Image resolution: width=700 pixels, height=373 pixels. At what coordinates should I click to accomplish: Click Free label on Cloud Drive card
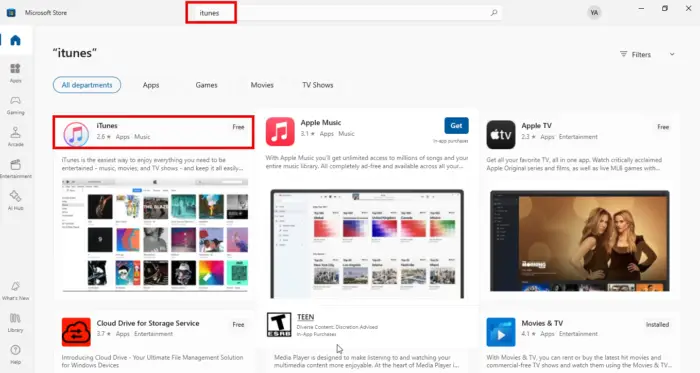(238, 324)
